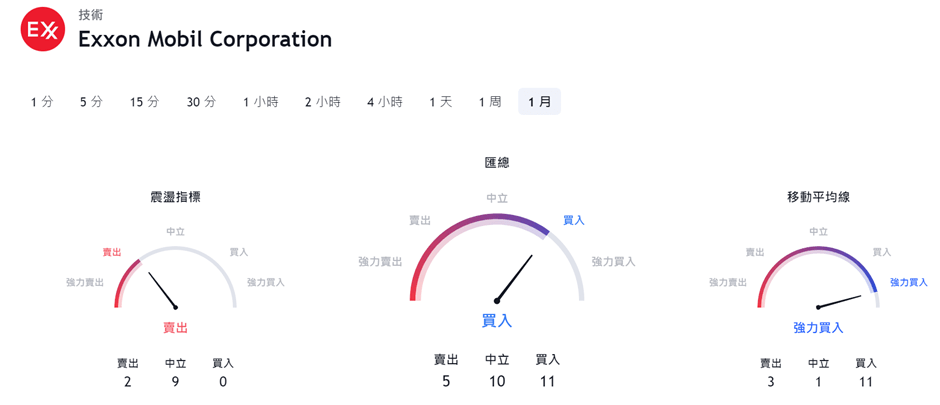Click the 震盪指標 heading
Screen dimensions: 940x405
175,197
